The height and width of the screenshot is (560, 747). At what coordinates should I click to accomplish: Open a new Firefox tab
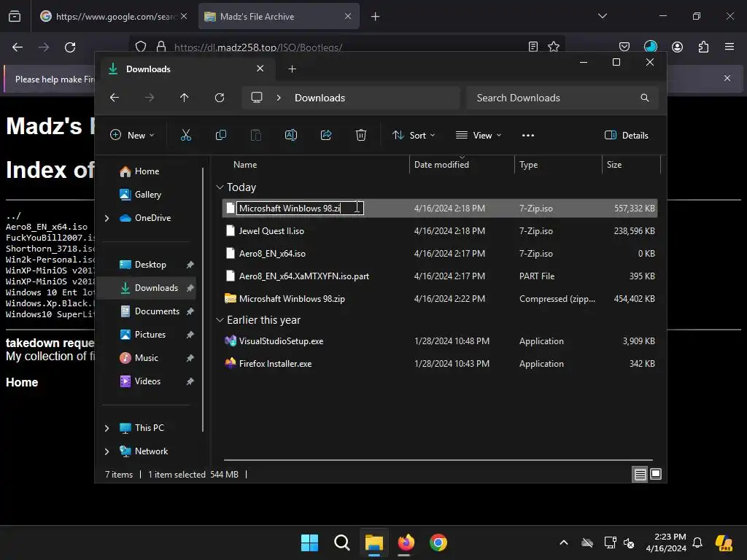pyautogui.click(x=376, y=17)
